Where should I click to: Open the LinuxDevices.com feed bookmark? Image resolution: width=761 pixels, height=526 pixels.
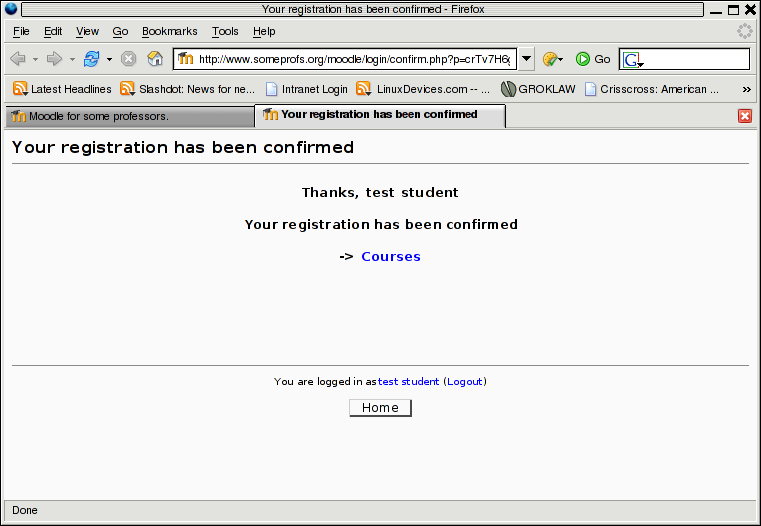[x=423, y=89]
